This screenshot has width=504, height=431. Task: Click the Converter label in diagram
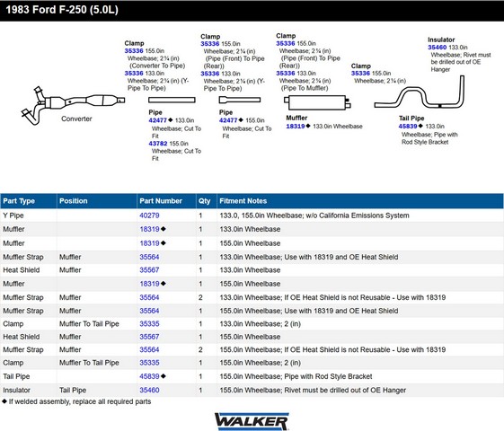[x=76, y=119]
